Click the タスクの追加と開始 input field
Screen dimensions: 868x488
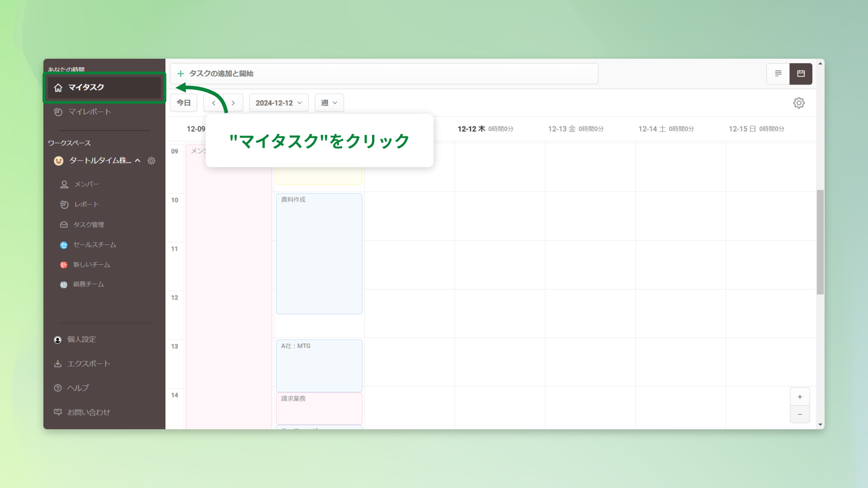pyautogui.click(x=384, y=74)
